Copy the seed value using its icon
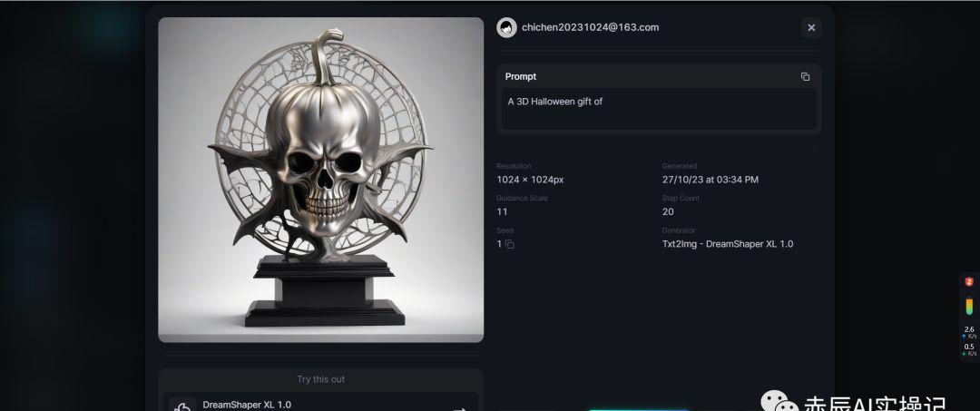 click(509, 244)
